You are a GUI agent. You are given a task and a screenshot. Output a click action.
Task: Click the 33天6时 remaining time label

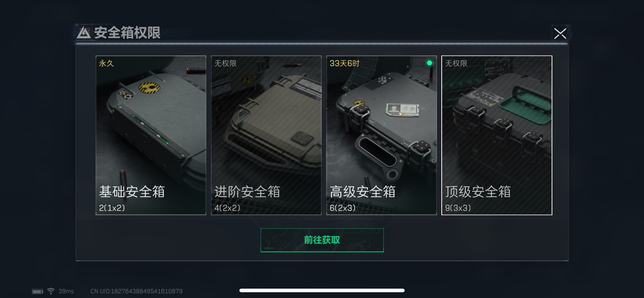[345, 63]
